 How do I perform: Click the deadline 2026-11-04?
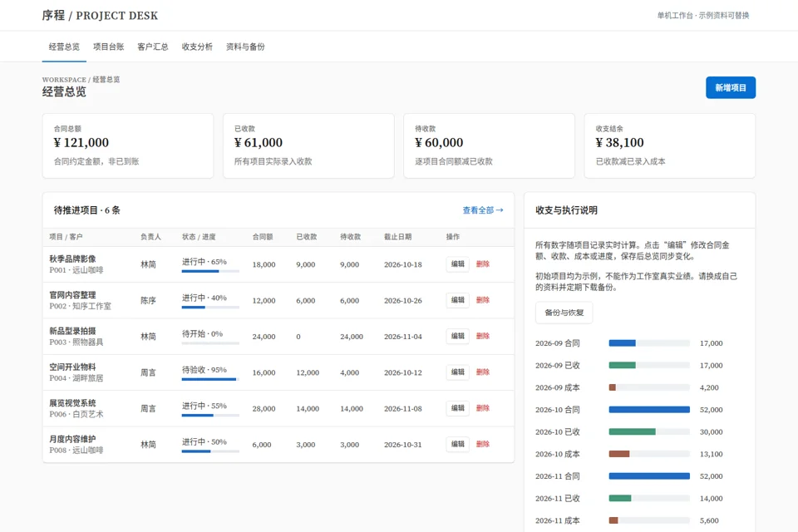pos(402,337)
